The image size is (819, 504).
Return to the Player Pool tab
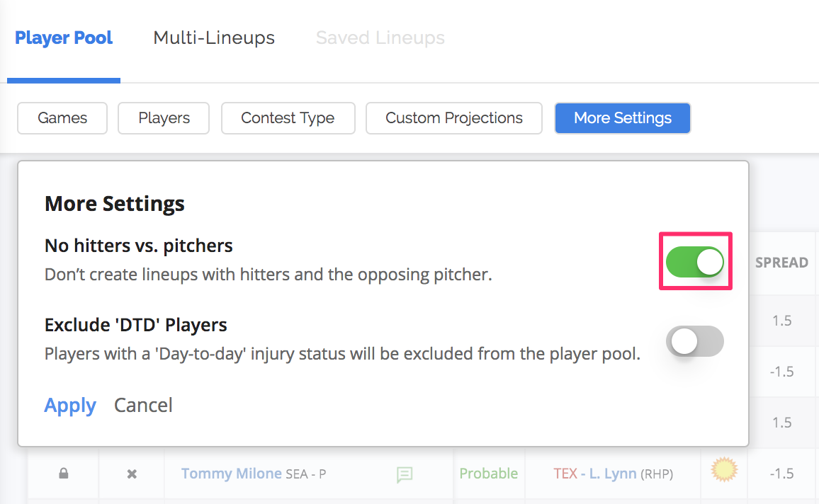(63, 38)
